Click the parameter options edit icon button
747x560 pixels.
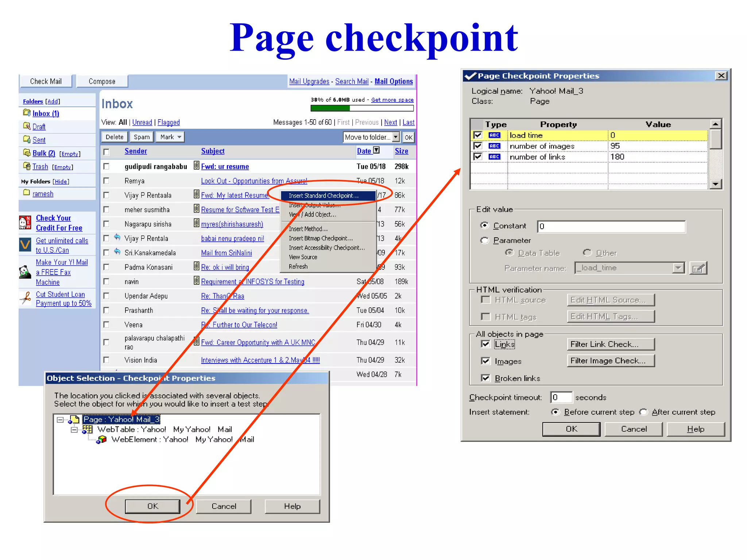698,268
